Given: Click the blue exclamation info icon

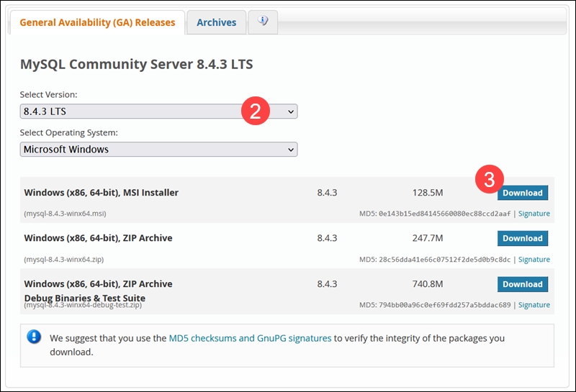Looking at the screenshot, I should click(34, 337).
